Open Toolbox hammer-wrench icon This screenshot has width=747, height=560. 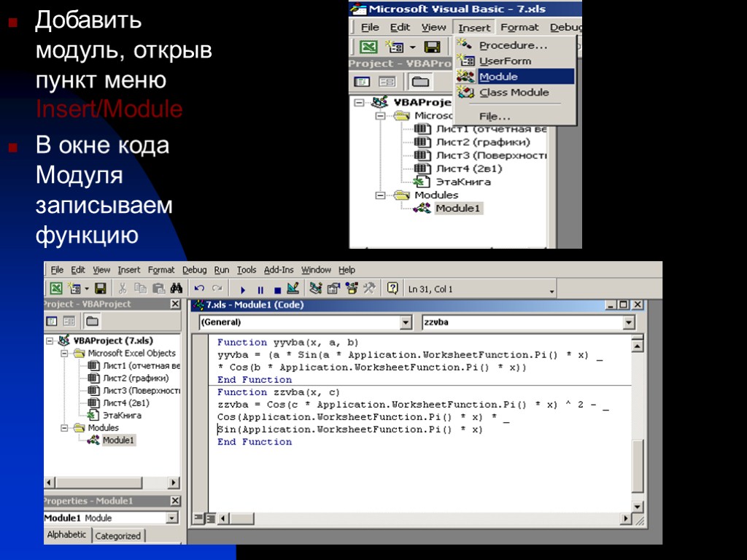tap(369, 288)
